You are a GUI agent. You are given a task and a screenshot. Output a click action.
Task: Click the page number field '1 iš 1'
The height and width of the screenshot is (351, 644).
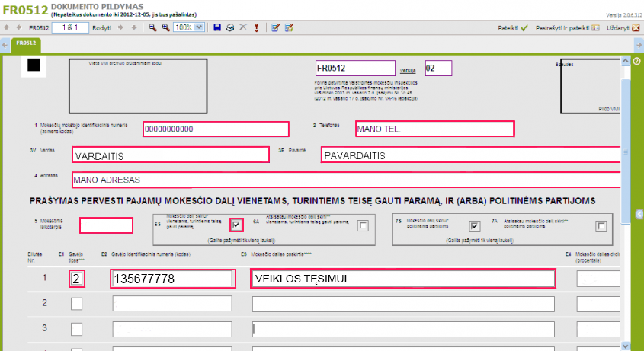pyautogui.click(x=70, y=27)
